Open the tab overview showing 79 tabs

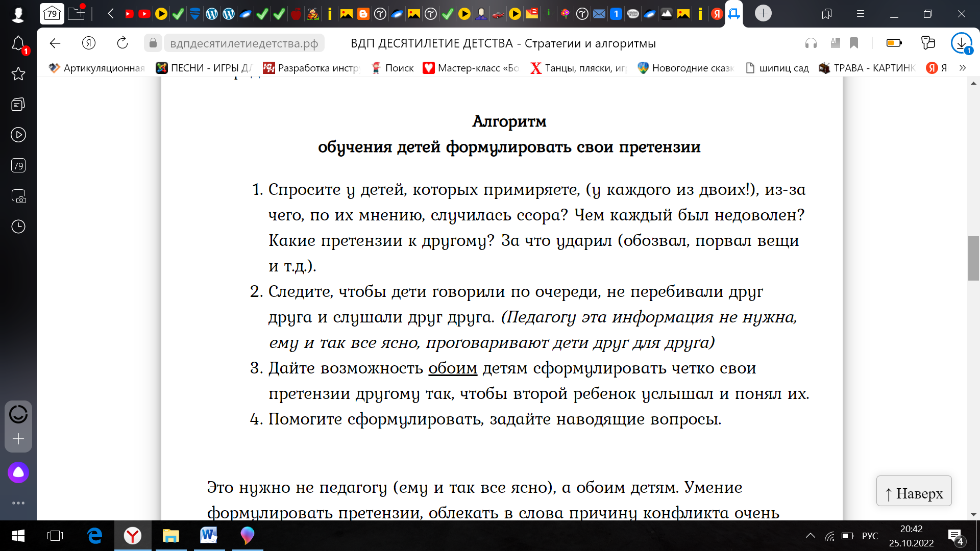click(52, 14)
